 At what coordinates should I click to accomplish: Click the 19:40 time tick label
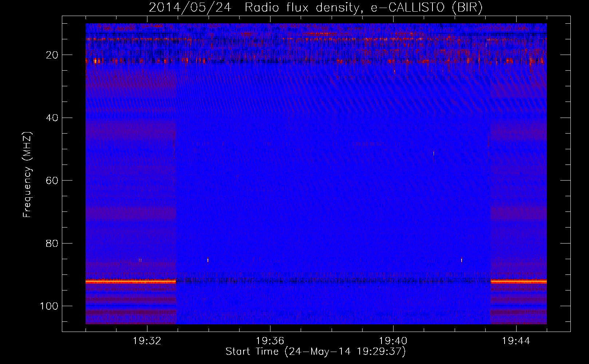point(393,341)
